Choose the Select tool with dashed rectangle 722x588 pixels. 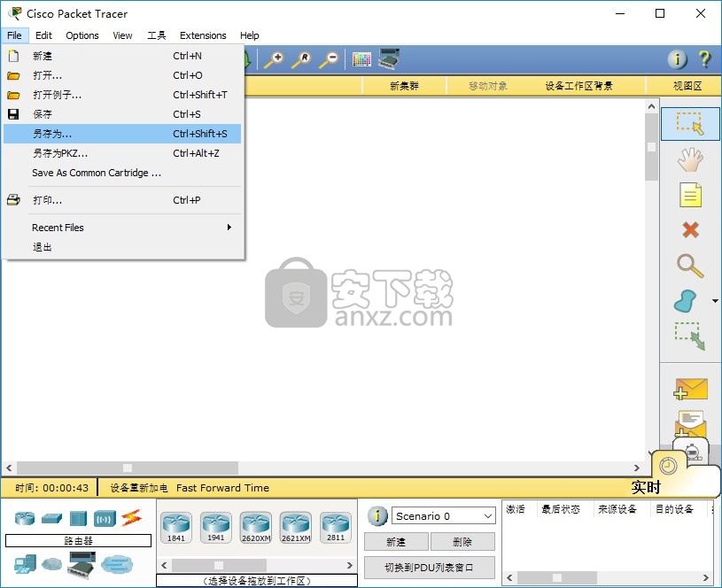pos(690,123)
